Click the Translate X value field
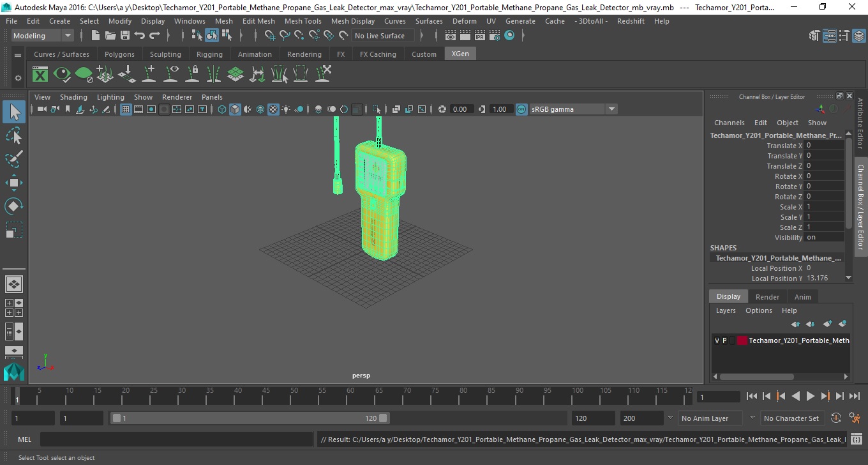Screen dimensions: 868x465 824,146
